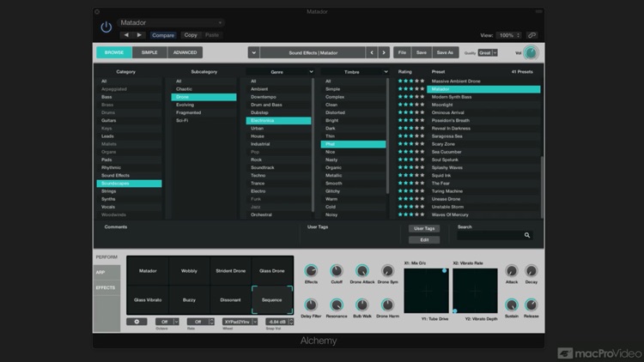Switch to the BROWSE tab
Screen dimensions: 644x362
114,52
